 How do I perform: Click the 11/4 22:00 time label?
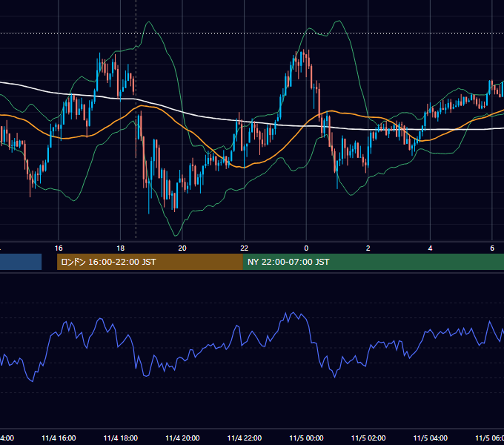245,438
